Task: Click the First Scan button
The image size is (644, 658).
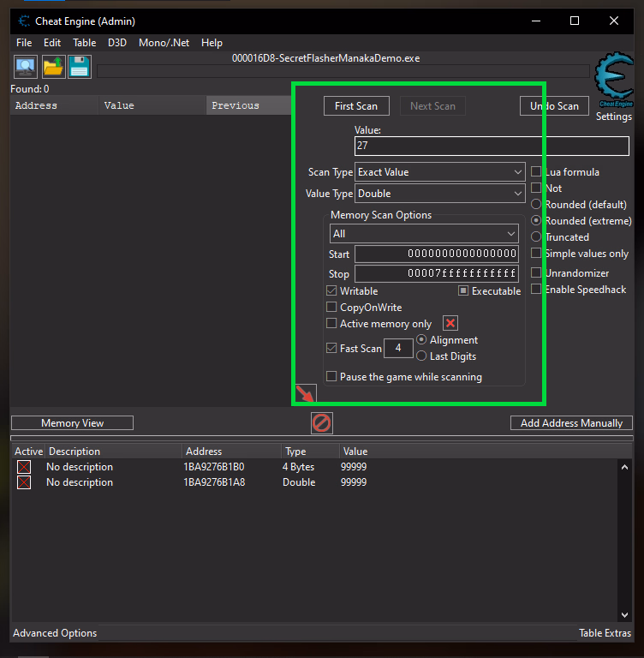Action: 356,106
